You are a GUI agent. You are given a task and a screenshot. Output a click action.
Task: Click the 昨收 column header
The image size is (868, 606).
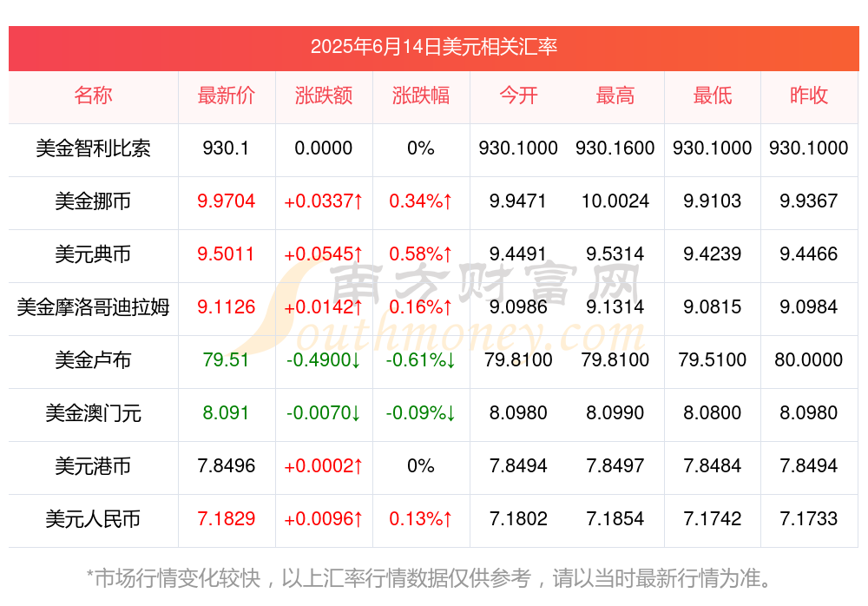click(809, 96)
